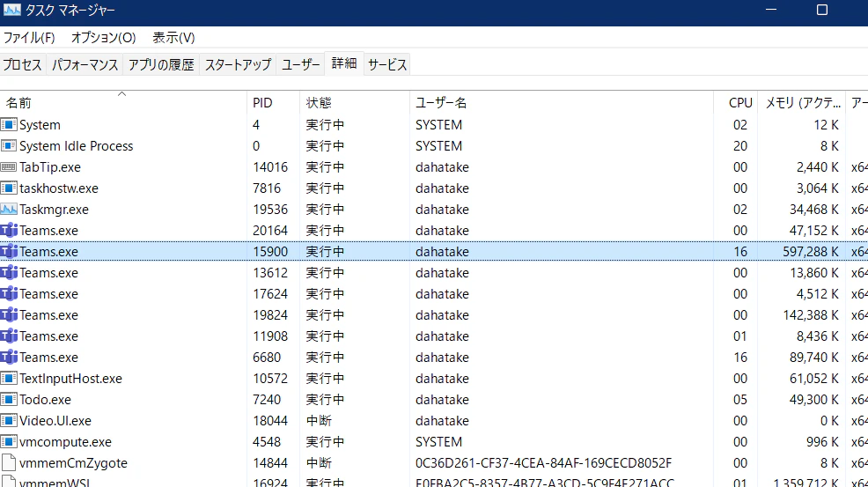Image resolution: width=868 pixels, height=487 pixels.
Task: Click Teams icon for PID 15900
Action: pyautogui.click(x=9, y=252)
